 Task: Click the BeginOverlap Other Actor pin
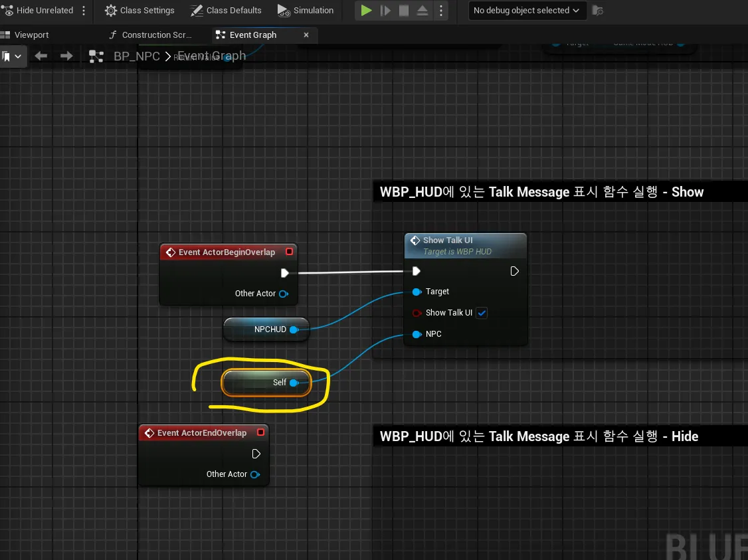point(284,294)
